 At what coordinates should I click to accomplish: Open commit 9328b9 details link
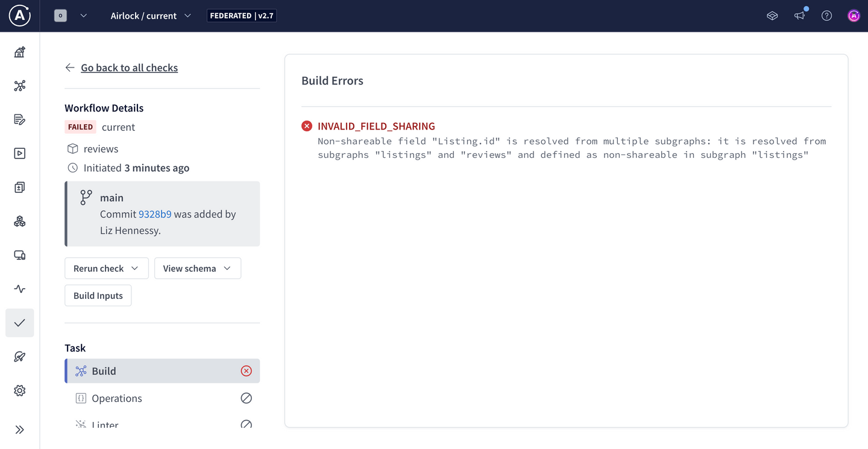click(155, 214)
